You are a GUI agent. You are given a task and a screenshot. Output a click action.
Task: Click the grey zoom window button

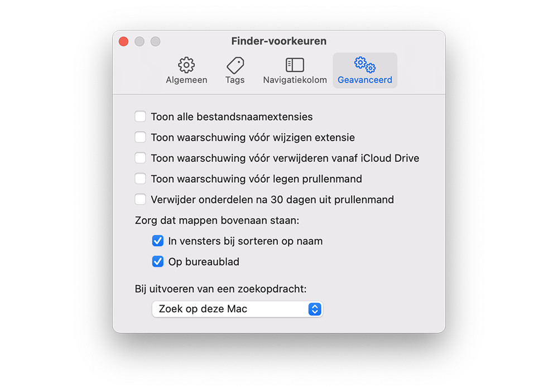tap(156, 42)
